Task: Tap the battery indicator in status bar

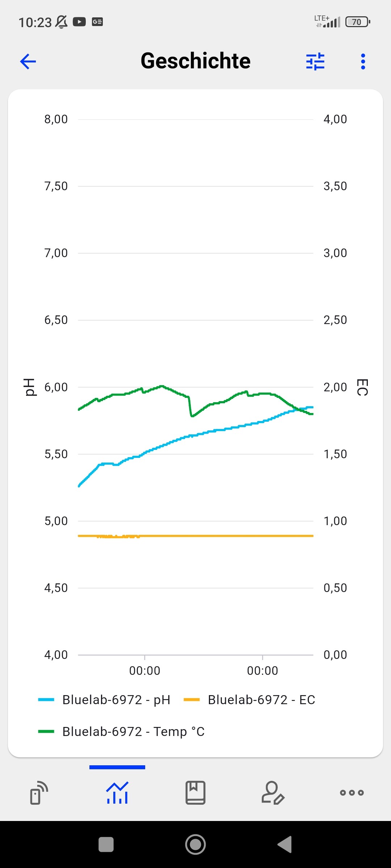Action: pyautogui.click(x=357, y=22)
